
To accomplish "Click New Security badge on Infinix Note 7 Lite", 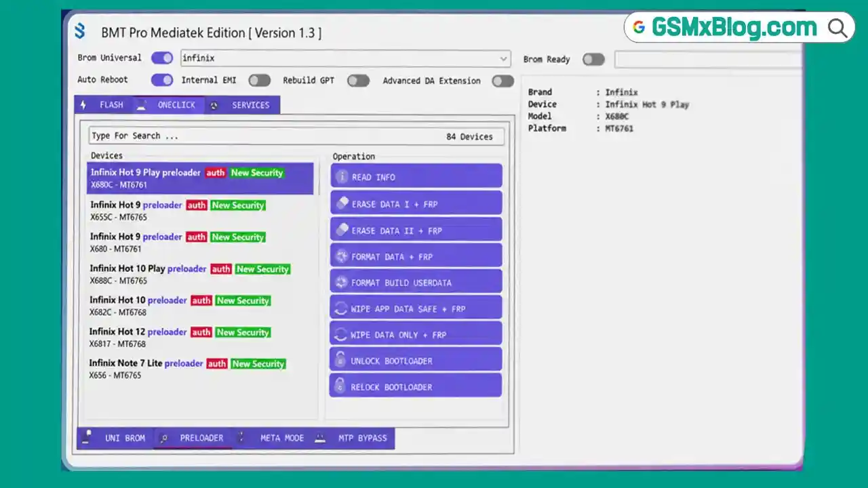I will pyautogui.click(x=258, y=364).
